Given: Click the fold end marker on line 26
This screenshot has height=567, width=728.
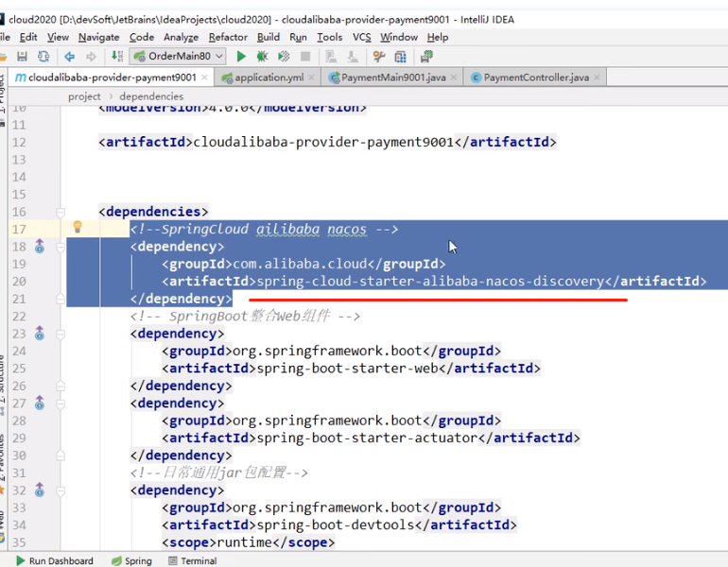Looking at the screenshot, I should [61, 387].
